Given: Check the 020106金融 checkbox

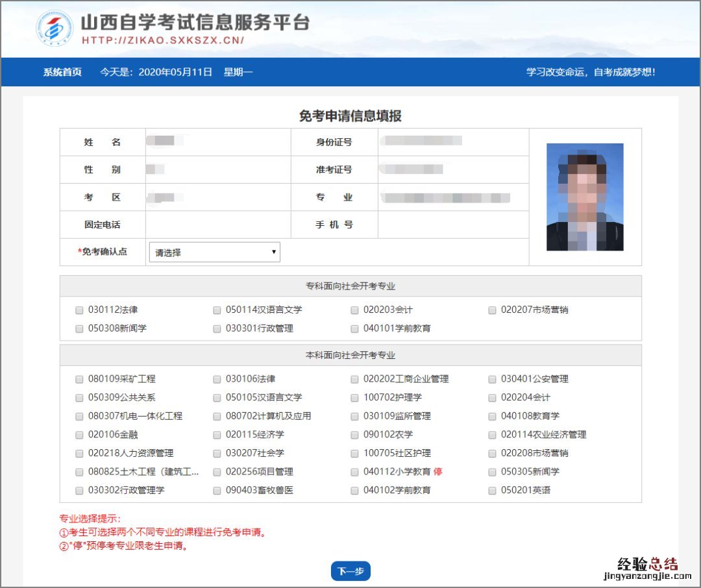Looking at the screenshot, I should coord(79,435).
